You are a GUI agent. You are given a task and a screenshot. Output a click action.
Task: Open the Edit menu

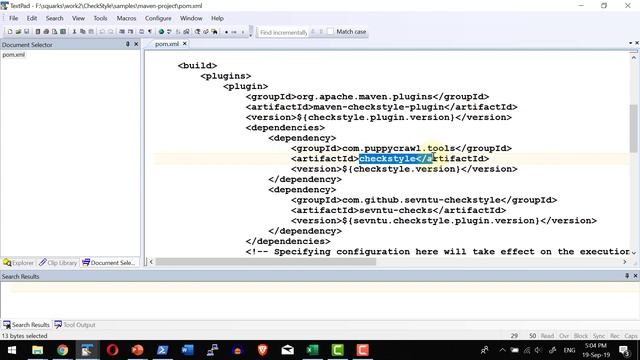click(x=32, y=18)
